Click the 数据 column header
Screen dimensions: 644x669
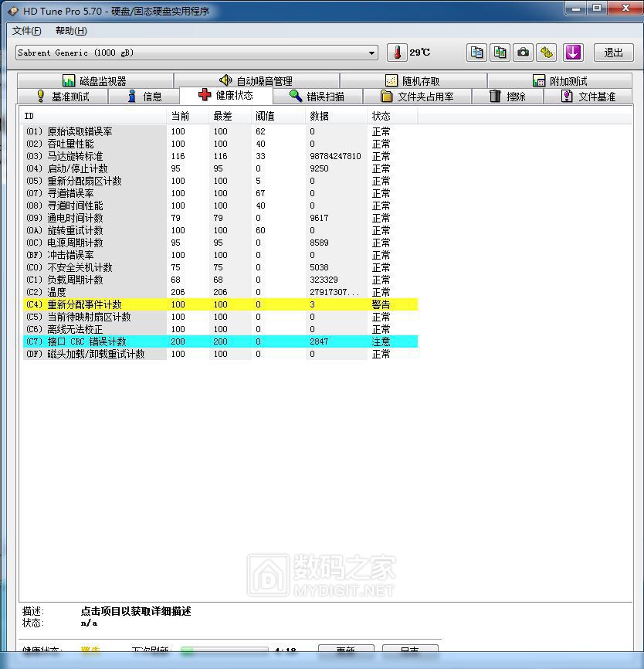click(x=336, y=116)
